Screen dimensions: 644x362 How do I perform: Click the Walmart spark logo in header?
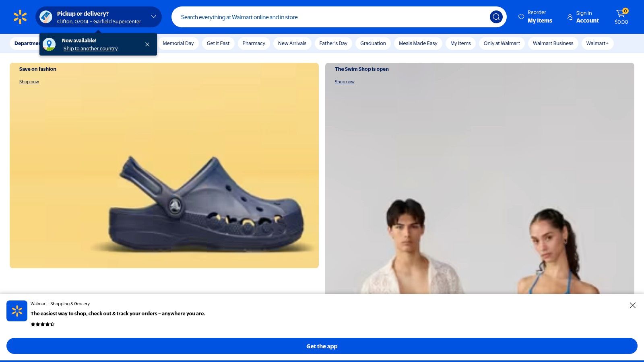click(x=20, y=17)
